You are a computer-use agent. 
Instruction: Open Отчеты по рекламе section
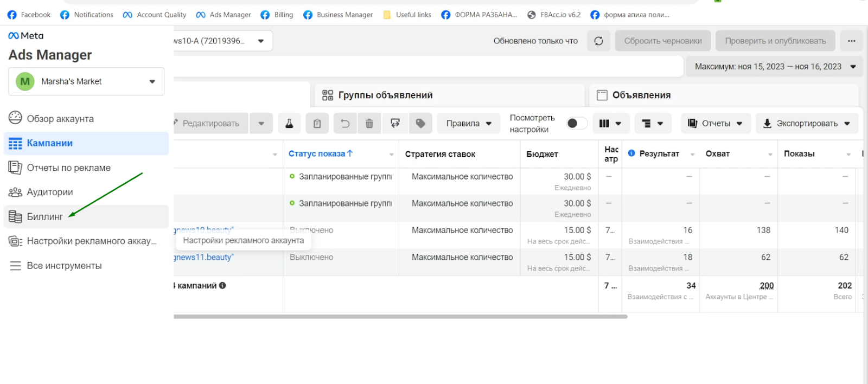[x=86, y=168]
